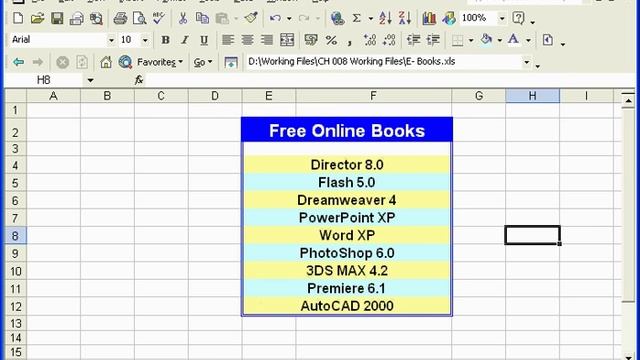Increase the cell indent
Screen dimensions: 640x360
pyautogui.click(x=433, y=40)
